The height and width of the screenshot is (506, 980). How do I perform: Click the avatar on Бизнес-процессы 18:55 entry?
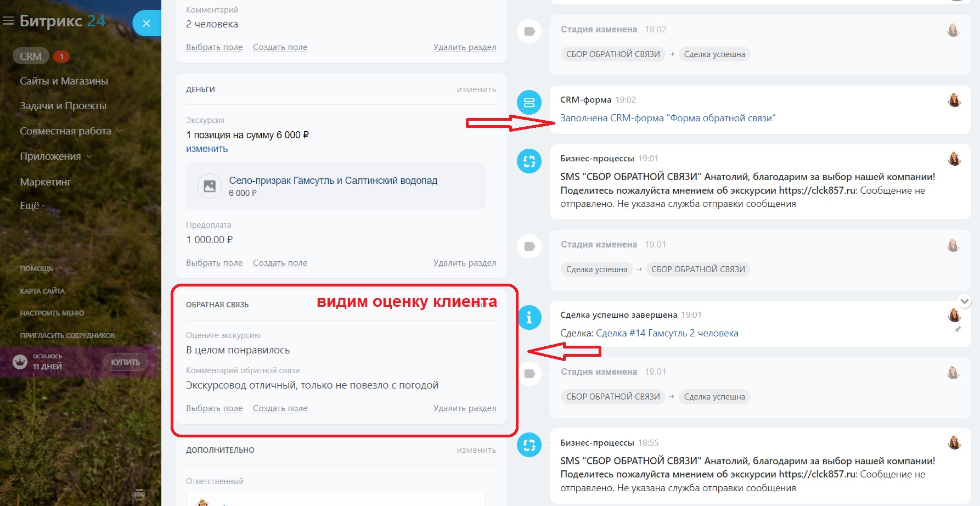954,442
